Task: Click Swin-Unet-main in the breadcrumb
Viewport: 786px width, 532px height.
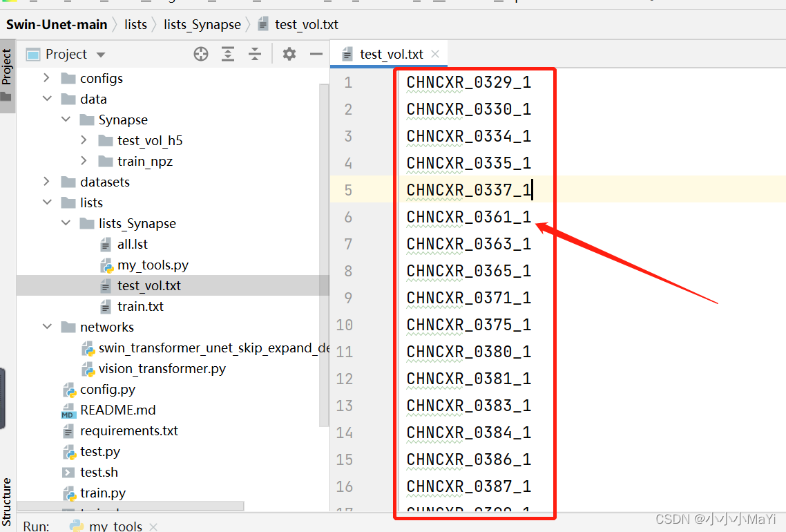Action: pyautogui.click(x=57, y=25)
